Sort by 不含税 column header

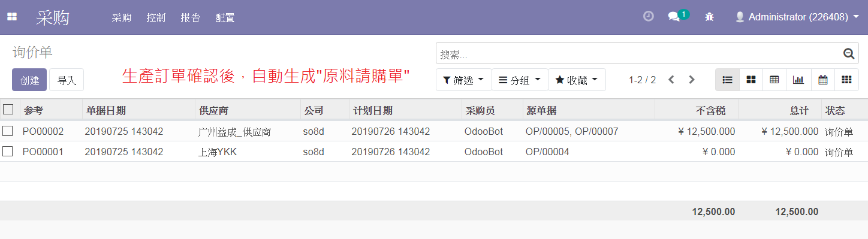tap(696, 110)
